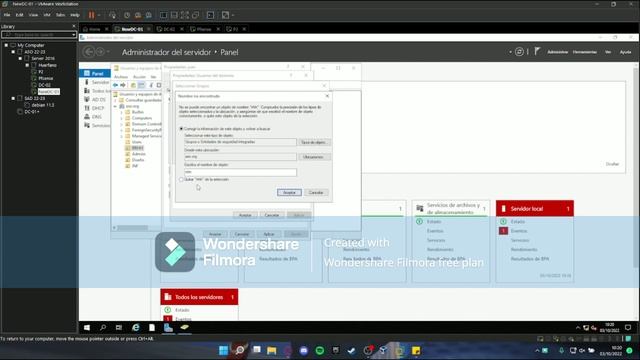640x360 pixels.
Task: Open Internet Explorer in guest taskbar
Action: 136,327
